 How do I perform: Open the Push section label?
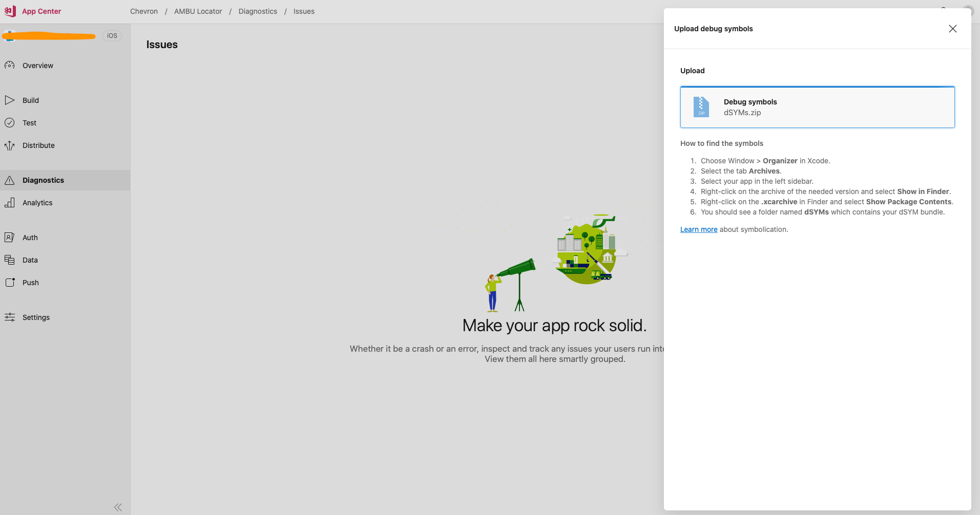point(31,283)
